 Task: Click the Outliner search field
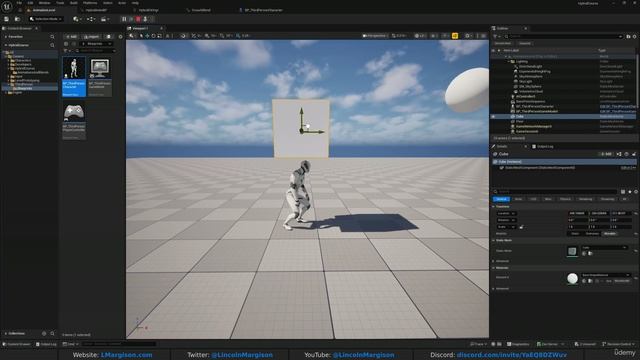564,36
